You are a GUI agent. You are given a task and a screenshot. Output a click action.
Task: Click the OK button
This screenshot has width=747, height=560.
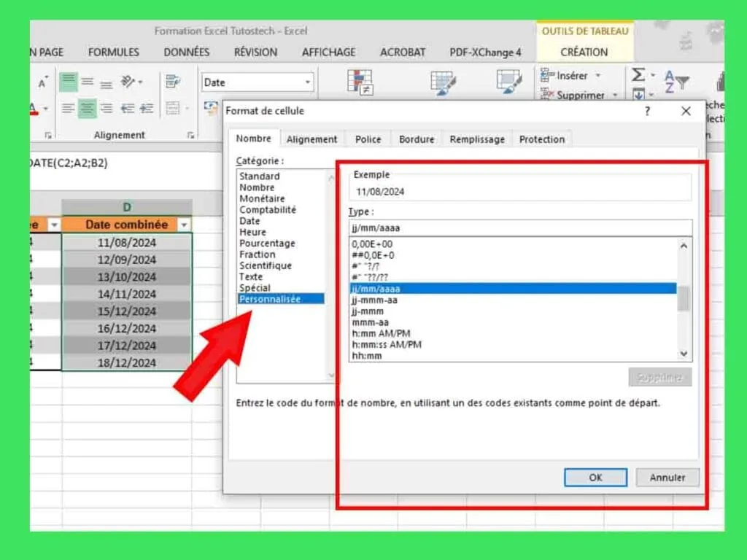point(595,478)
